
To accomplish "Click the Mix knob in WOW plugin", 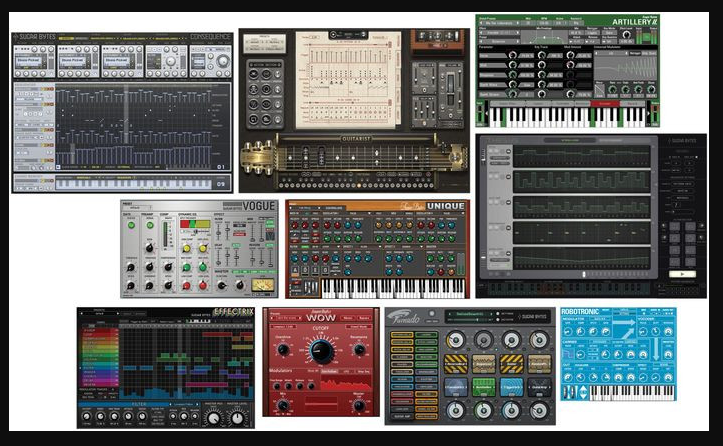I will coord(283,405).
